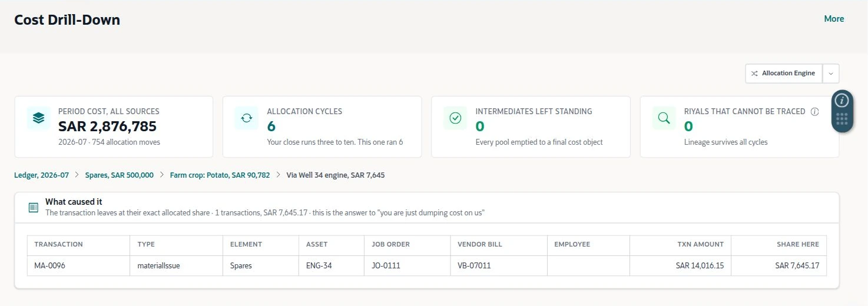Click the Allocation Cycles value 6

[x=271, y=127]
